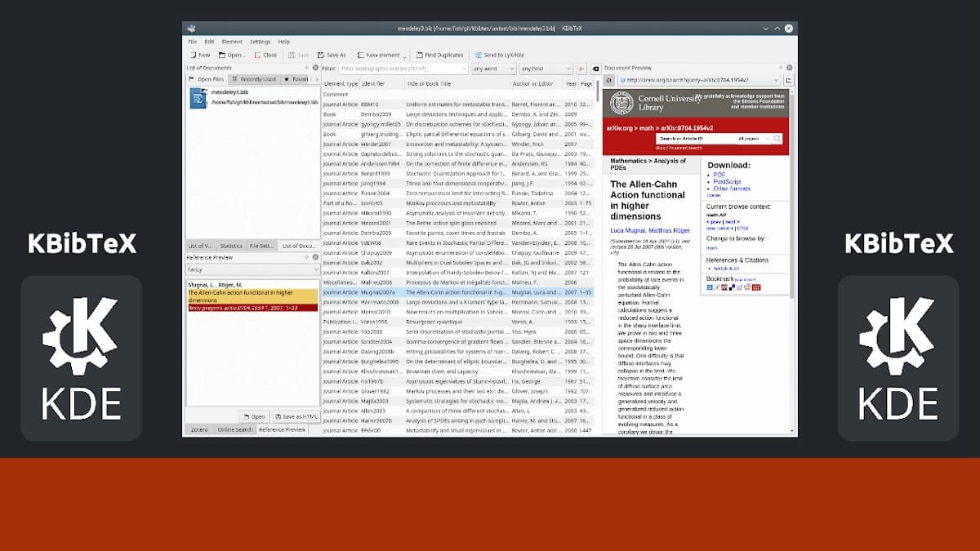The width and height of the screenshot is (980, 551).
Task: Click the window menu icon in title bar
Action: click(x=190, y=28)
